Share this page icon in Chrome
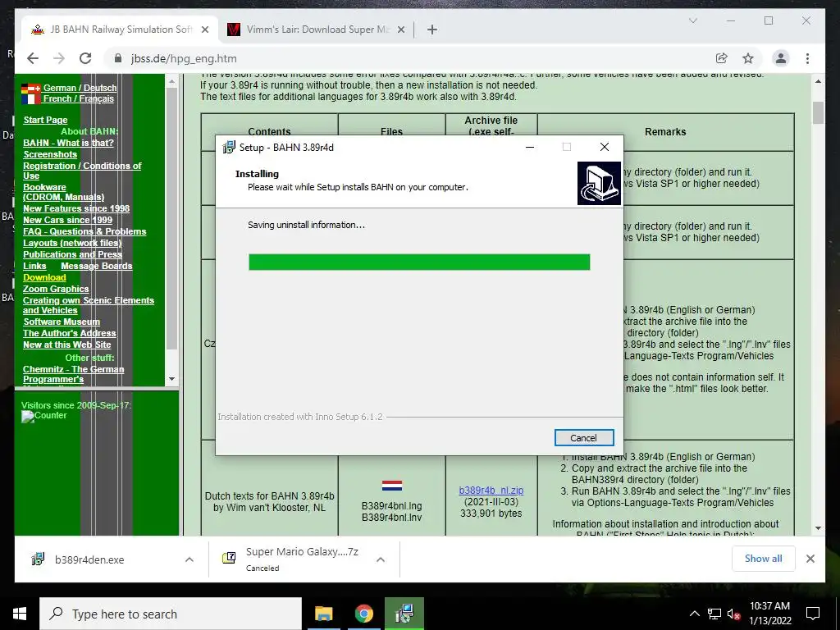 722,58
